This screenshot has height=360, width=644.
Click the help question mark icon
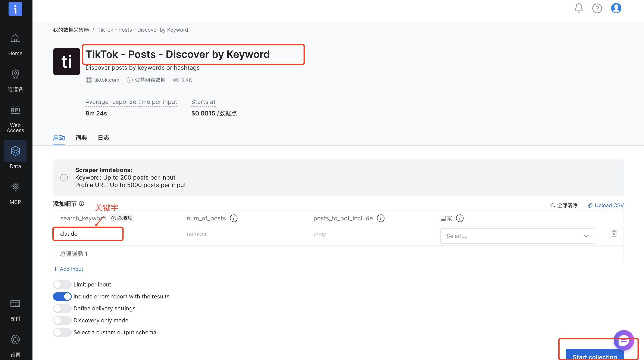click(597, 9)
